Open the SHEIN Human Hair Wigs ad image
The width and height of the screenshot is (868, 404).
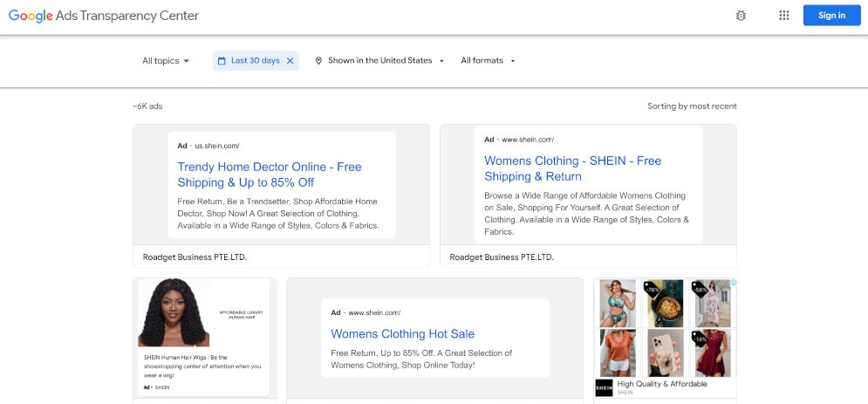(174, 312)
